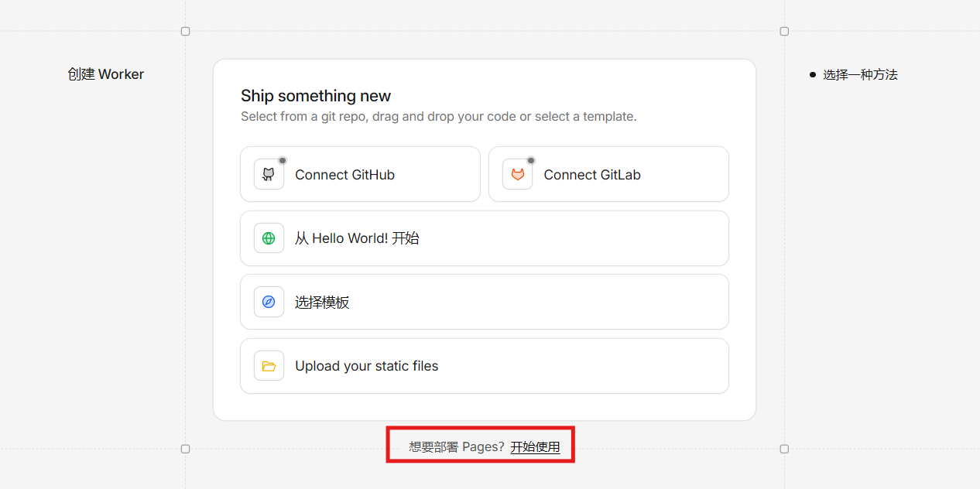Click the top-right corner square handle
The image size is (980, 489).
[x=784, y=32]
